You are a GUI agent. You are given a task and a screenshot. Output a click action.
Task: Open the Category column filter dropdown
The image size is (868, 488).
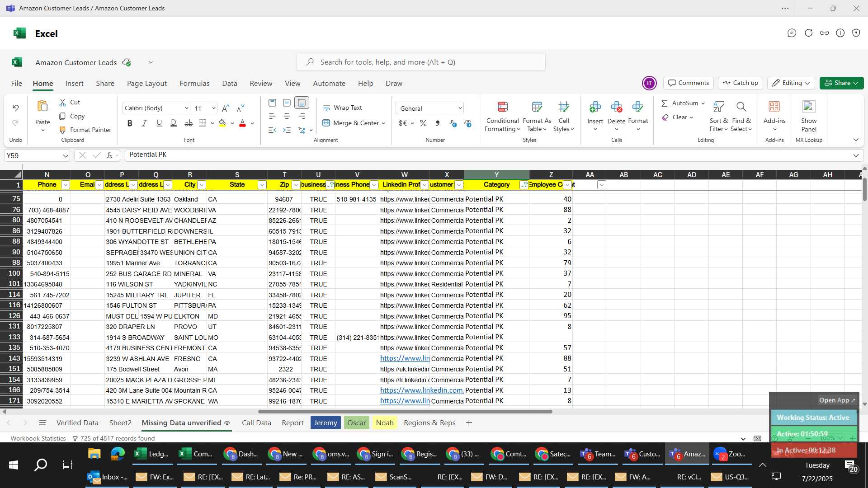pos(524,185)
